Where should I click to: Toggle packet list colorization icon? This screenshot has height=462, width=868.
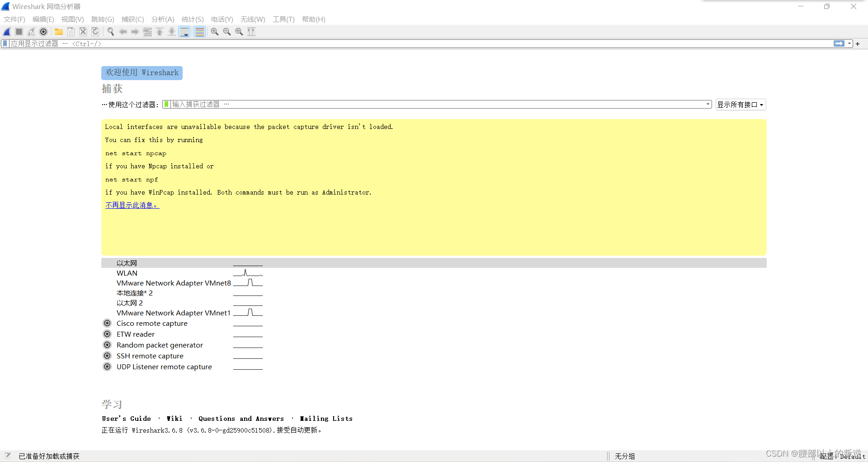pyautogui.click(x=199, y=32)
